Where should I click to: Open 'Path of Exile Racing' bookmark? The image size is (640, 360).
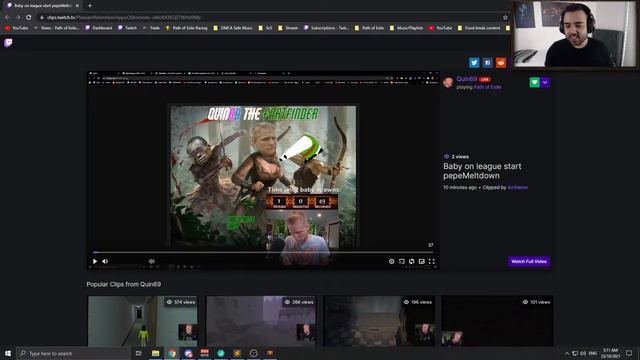[x=187, y=28]
